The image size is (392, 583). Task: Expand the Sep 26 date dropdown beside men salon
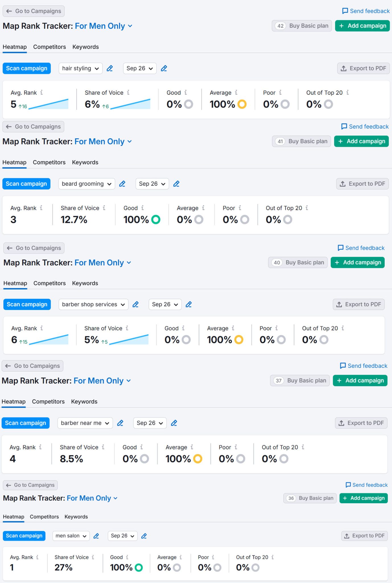[122, 536]
